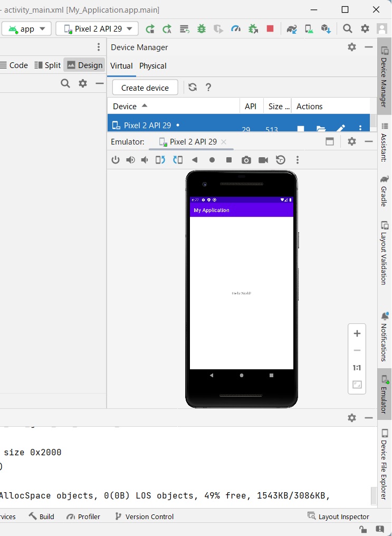Select the Pixel 2 API 29 device row
The image size is (392, 536).
tap(238, 123)
